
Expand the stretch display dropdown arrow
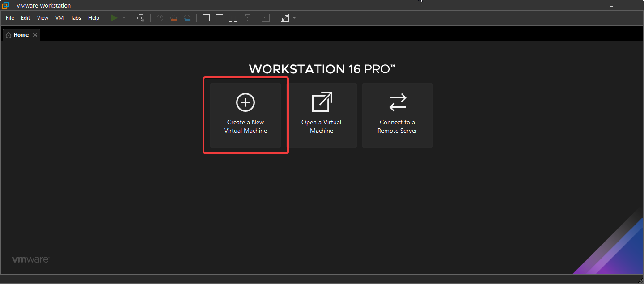tap(294, 18)
